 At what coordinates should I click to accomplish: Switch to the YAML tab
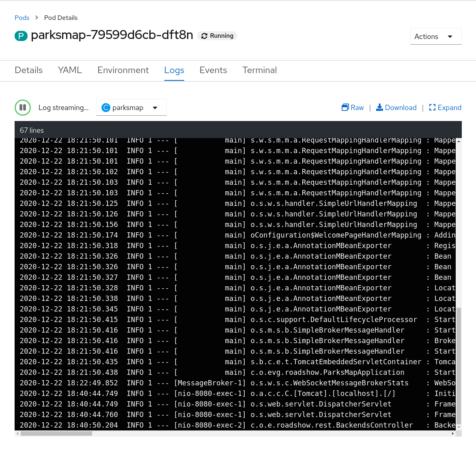(x=69, y=70)
